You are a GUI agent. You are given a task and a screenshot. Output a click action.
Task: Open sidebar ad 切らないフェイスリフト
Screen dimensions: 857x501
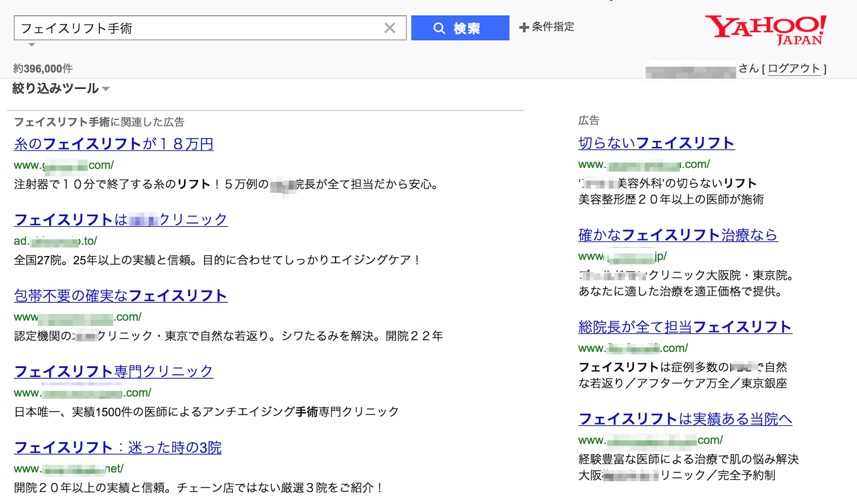656,143
